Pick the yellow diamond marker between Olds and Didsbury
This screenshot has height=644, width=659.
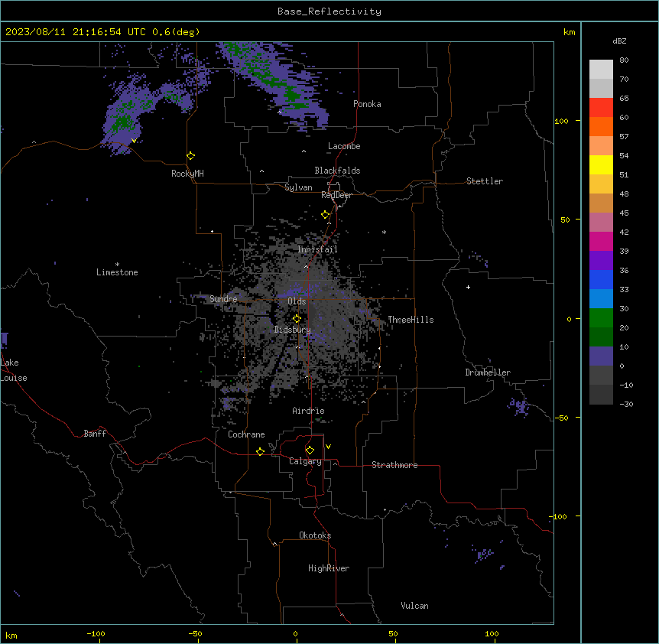point(297,319)
